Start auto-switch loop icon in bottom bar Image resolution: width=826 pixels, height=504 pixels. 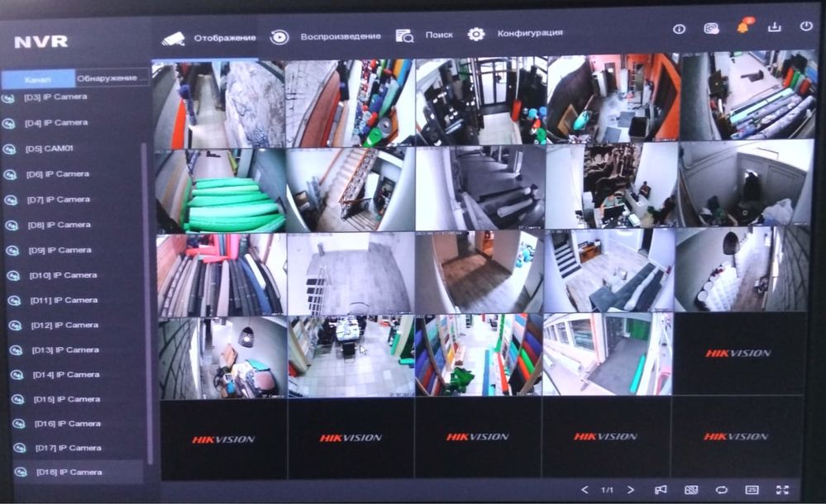point(721,490)
